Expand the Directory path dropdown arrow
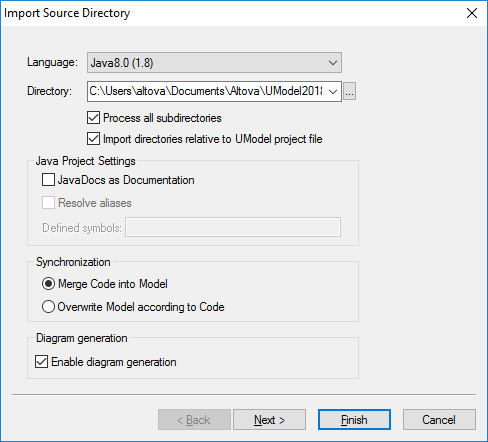This screenshot has height=442, width=488. [333, 91]
